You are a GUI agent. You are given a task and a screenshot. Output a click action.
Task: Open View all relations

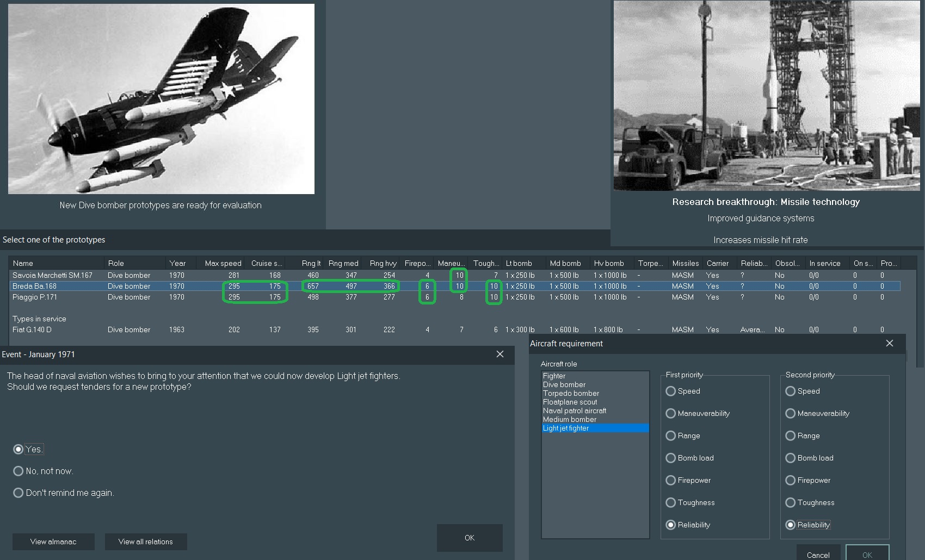[x=146, y=542]
